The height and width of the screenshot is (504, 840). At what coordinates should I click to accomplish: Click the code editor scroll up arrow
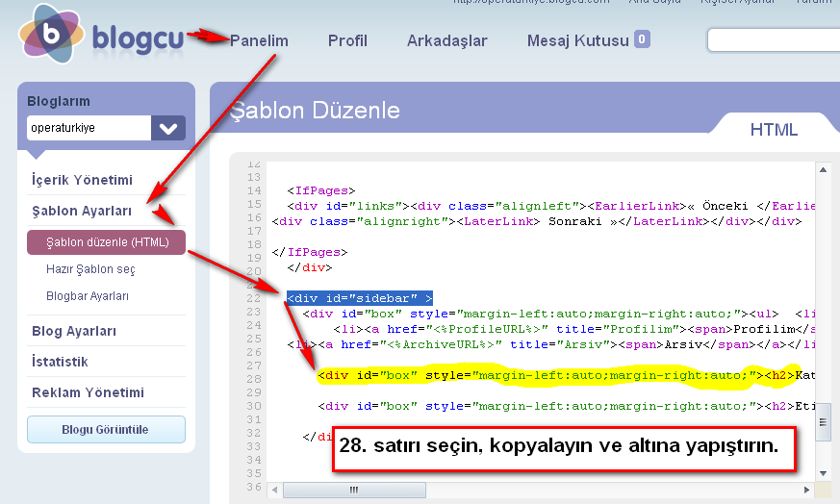pos(823,170)
